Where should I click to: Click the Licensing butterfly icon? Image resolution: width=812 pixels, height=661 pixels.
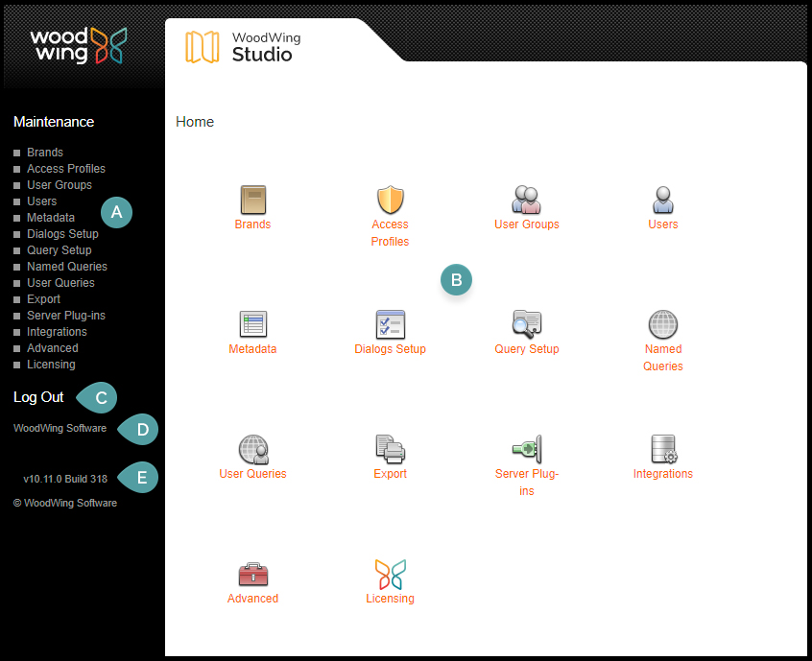390,574
